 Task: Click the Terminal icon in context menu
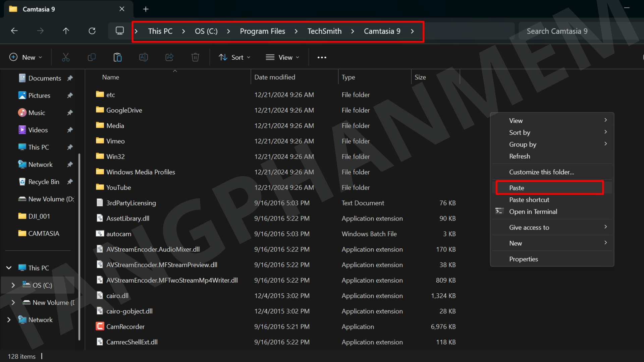tap(499, 211)
